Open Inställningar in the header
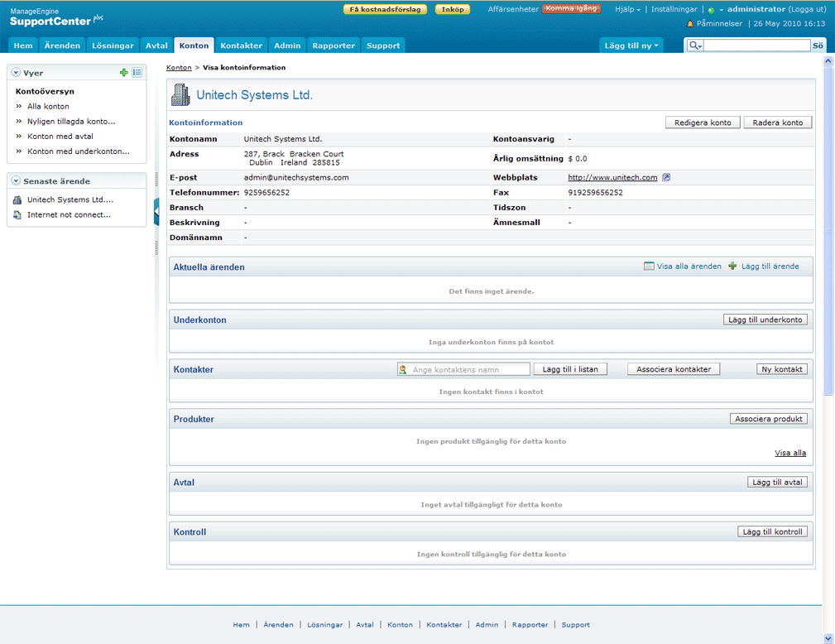The width and height of the screenshot is (835, 644). pos(674,9)
